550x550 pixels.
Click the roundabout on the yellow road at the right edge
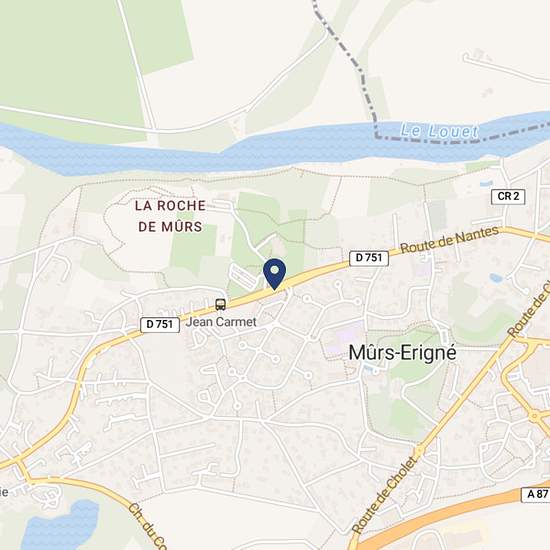coord(535,416)
